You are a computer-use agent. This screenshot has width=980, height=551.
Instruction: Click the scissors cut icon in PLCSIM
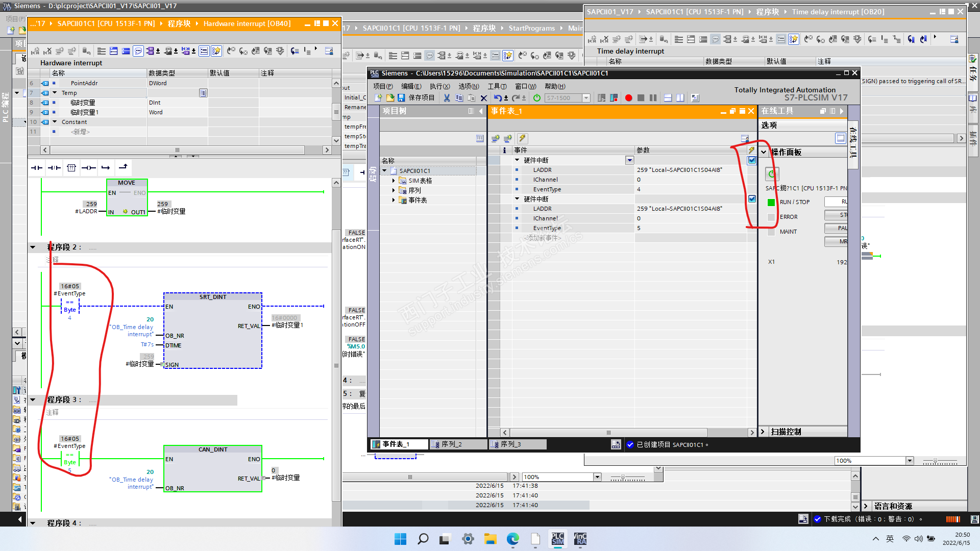click(447, 98)
